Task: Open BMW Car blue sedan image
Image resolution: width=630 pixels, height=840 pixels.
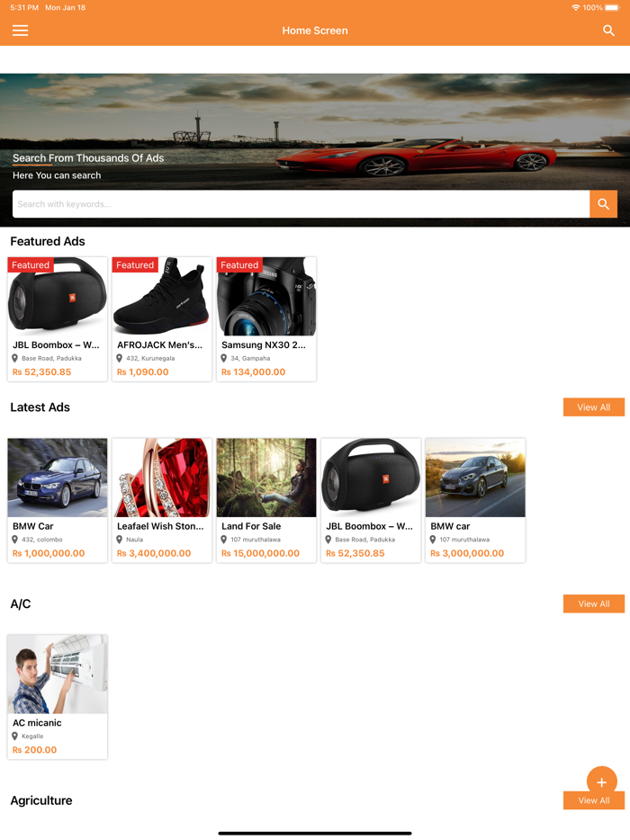Action: pyautogui.click(x=58, y=478)
